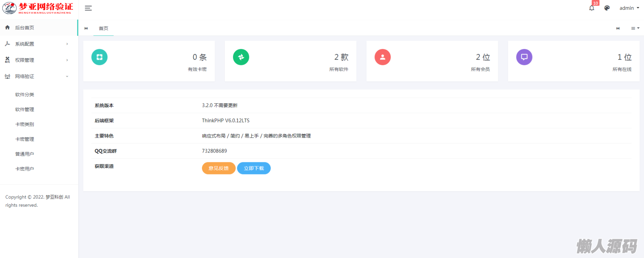Expand the 权限管理 sidebar menu
The image size is (644, 258).
[36, 60]
